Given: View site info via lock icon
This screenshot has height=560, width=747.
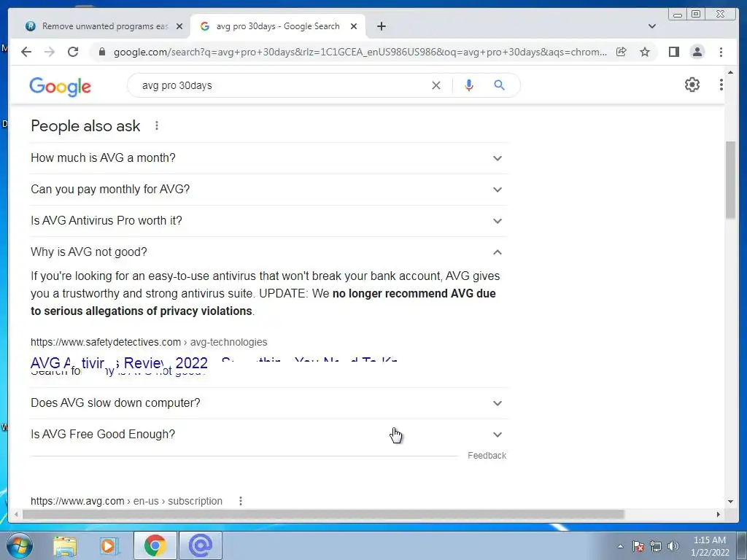Looking at the screenshot, I should point(101,52).
